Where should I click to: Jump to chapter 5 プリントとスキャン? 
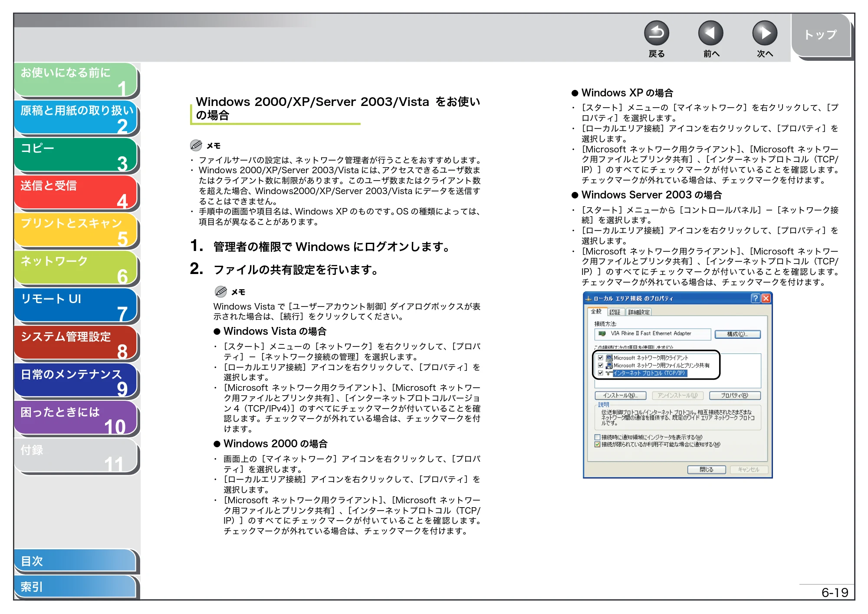(76, 230)
